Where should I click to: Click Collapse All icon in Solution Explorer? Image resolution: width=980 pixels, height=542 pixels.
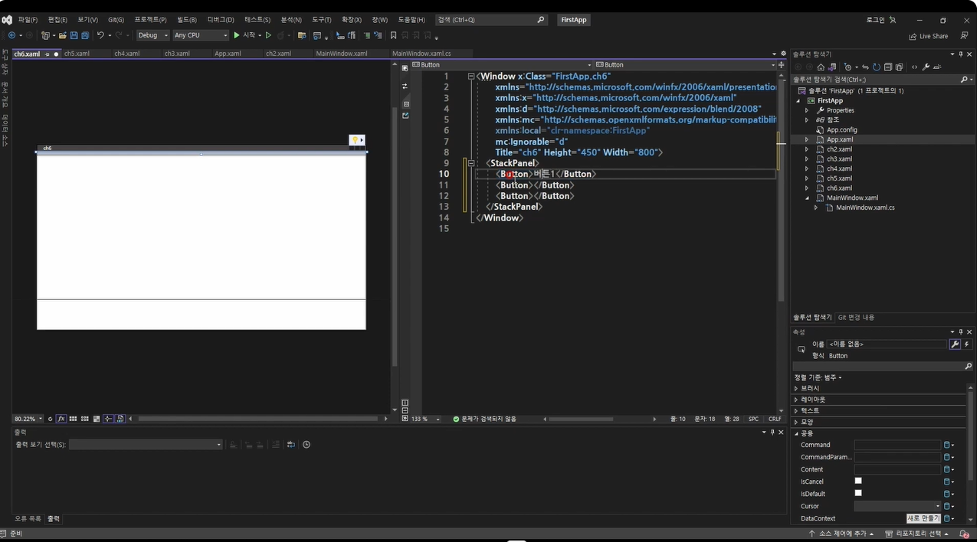click(x=888, y=67)
